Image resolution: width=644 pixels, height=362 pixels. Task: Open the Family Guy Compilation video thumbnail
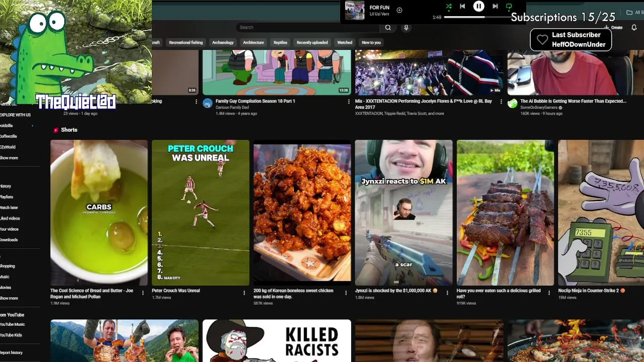click(x=277, y=72)
